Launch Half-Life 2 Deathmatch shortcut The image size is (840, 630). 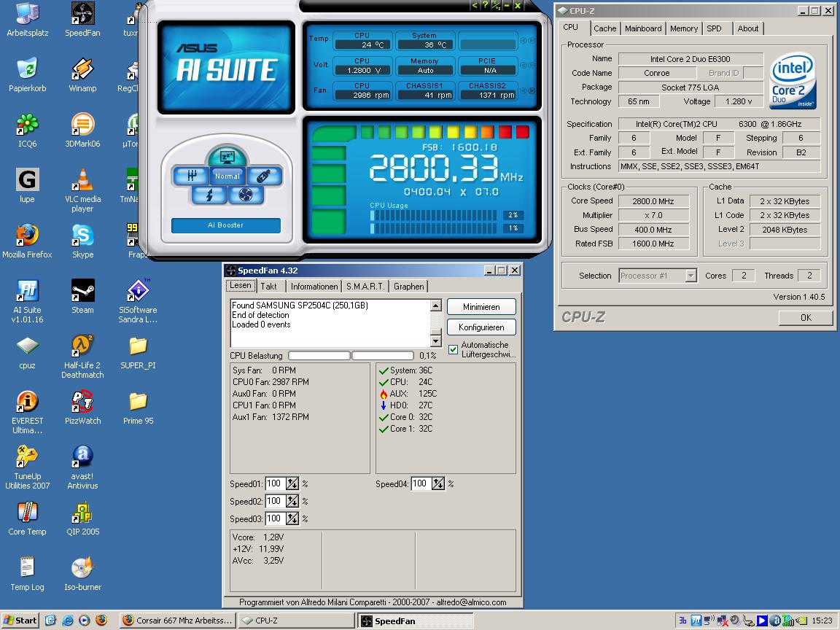pyautogui.click(x=82, y=357)
